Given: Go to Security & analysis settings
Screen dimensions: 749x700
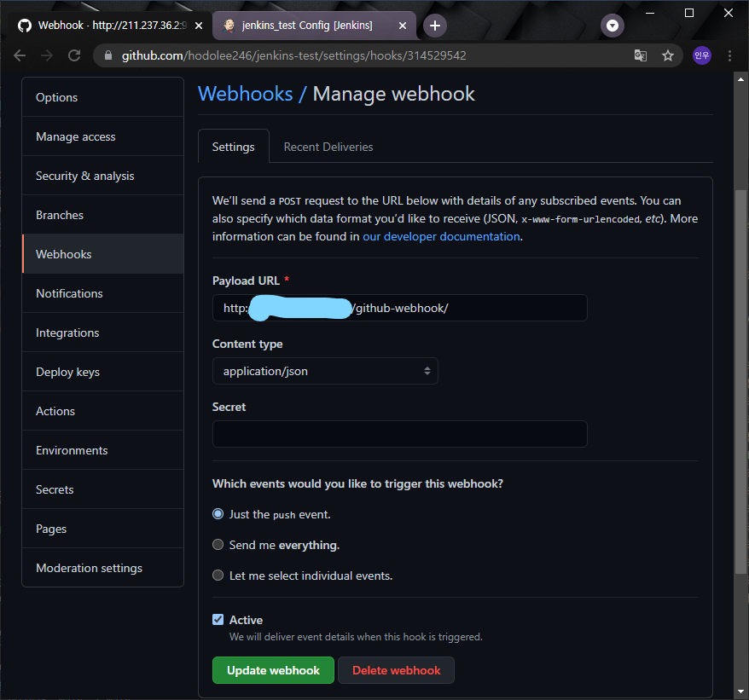Looking at the screenshot, I should point(102,176).
